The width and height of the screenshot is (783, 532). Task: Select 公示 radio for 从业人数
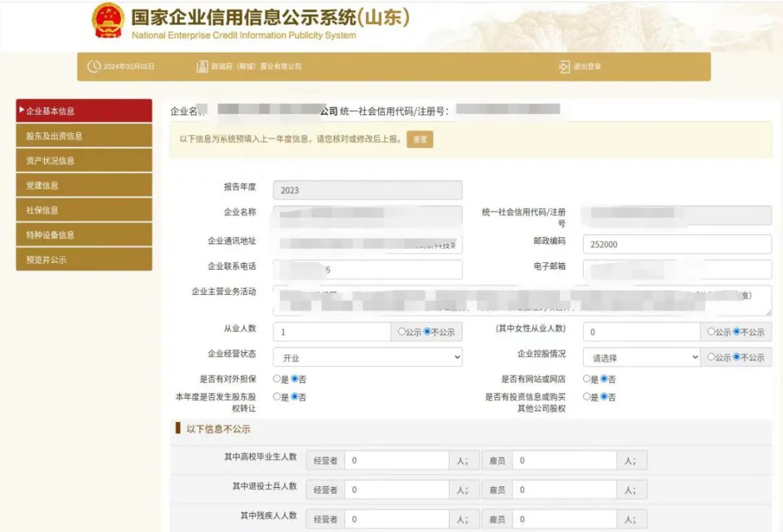click(402, 332)
